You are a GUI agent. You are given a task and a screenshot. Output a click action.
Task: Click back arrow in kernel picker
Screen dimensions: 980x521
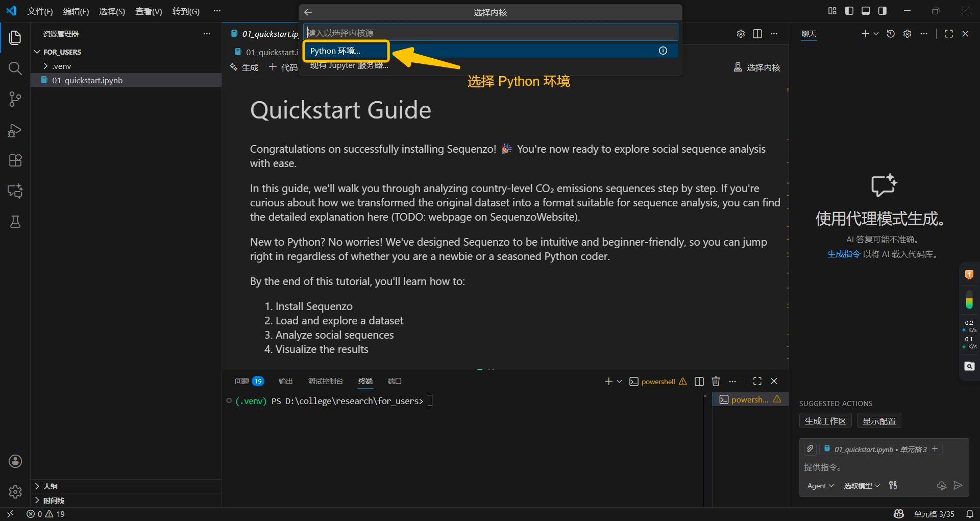(308, 12)
